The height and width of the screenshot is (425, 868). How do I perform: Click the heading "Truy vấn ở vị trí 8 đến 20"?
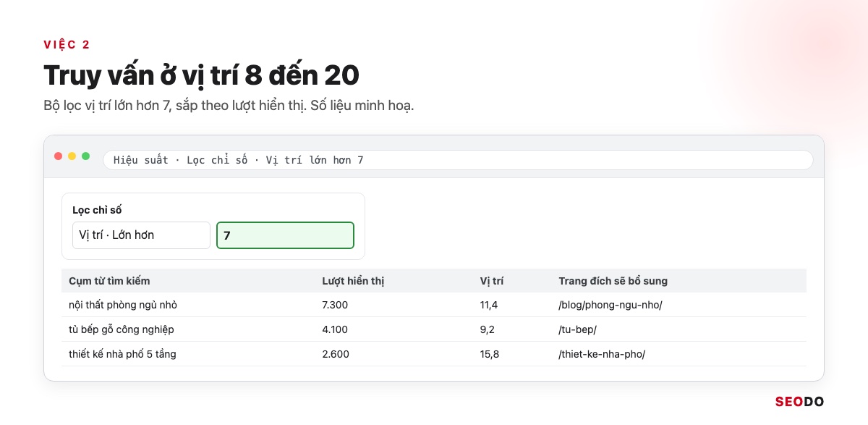tap(201, 75)
